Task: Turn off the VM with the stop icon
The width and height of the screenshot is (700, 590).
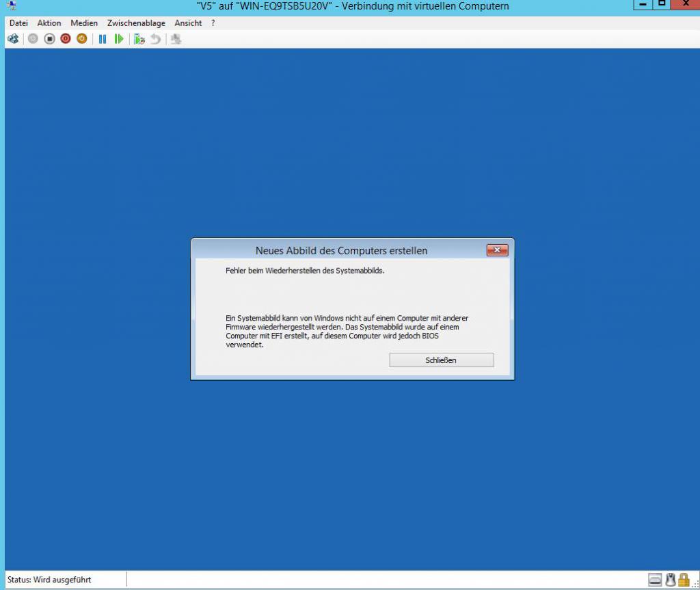Action: (49, 39)
